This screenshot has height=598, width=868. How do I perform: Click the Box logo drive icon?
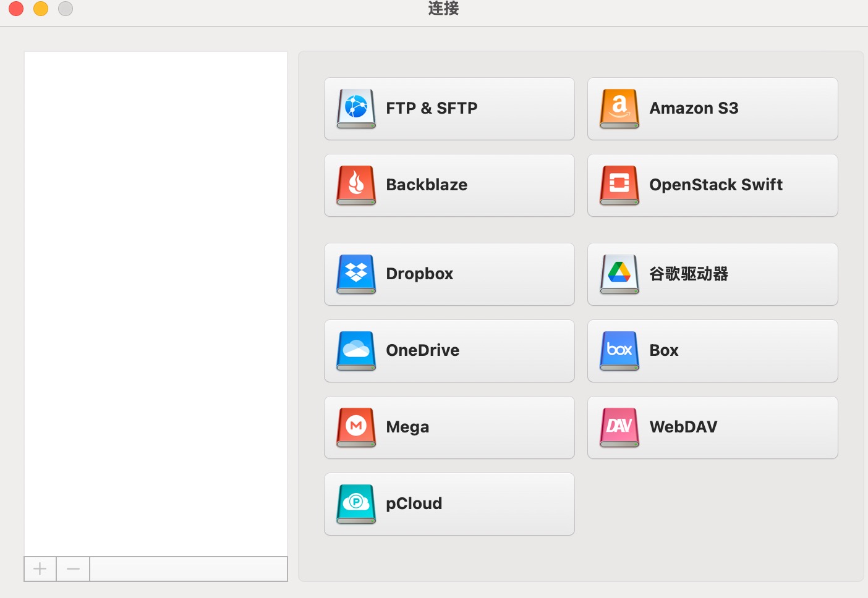pyautogui.click(x=619, y=351)
